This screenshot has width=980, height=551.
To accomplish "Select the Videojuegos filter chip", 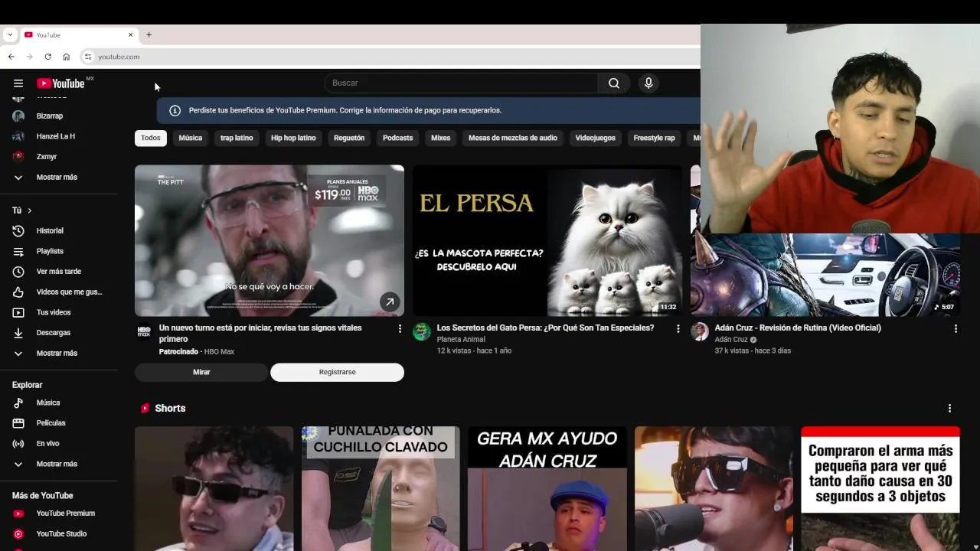I will pyautogui.click(x=595, y=138).
